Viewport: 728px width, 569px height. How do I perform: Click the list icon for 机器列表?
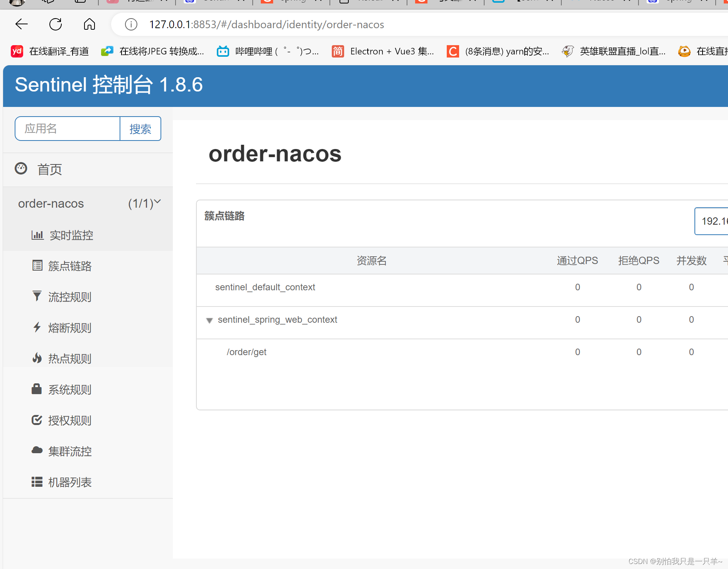pos(37,482)
